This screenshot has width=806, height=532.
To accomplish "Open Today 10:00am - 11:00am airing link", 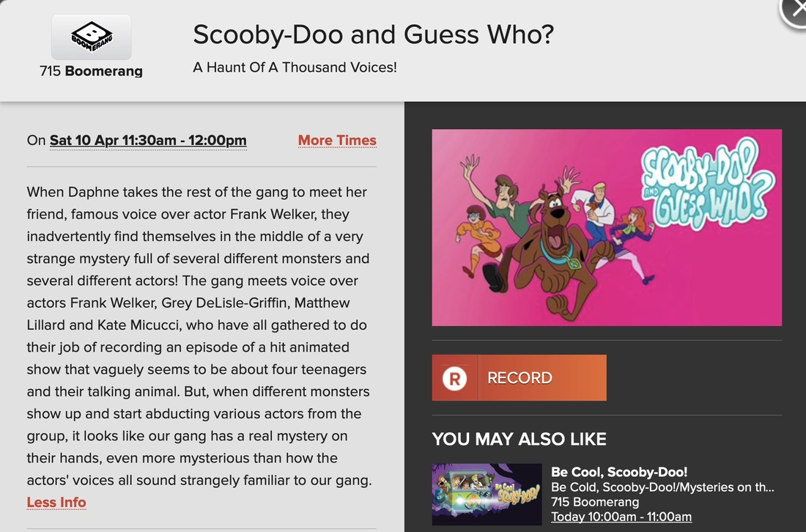I will point(621,517).
